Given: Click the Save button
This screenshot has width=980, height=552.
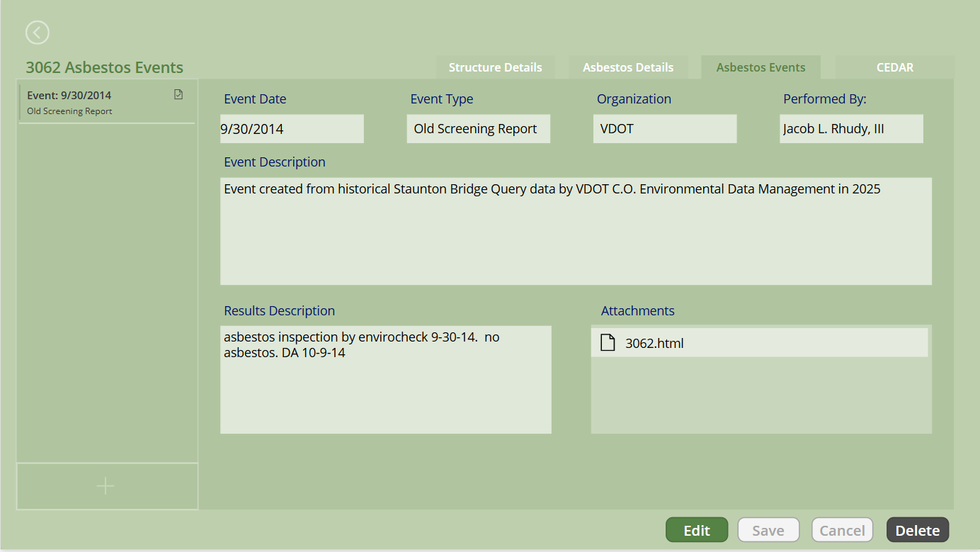Looking at the screenshot, I should pos(768,530).
